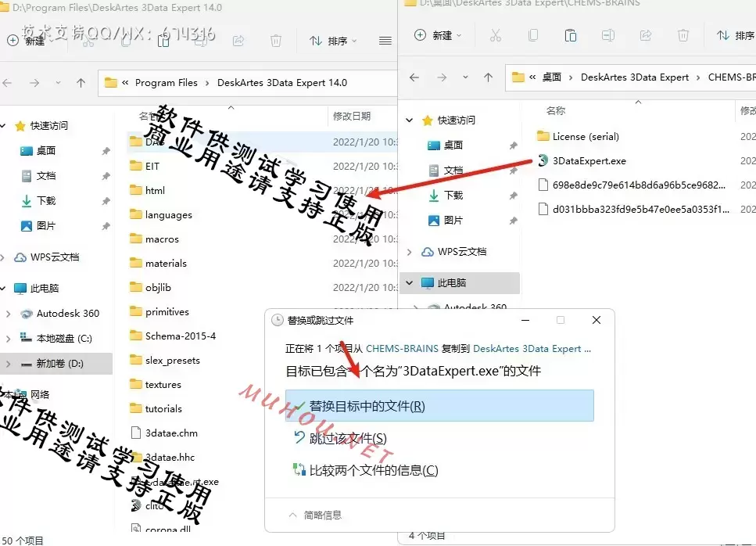Select 文档 in left window quick access
Image resolution: width=756 pixels, height=546 pixels.
point(46,175)
